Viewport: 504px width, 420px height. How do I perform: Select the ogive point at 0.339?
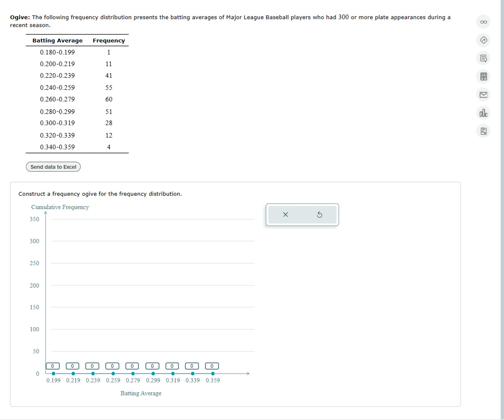[193, 373]
